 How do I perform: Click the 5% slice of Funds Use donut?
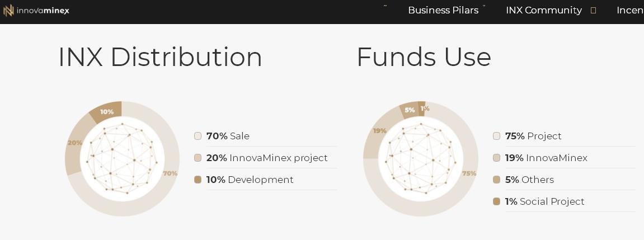(410, 110)
